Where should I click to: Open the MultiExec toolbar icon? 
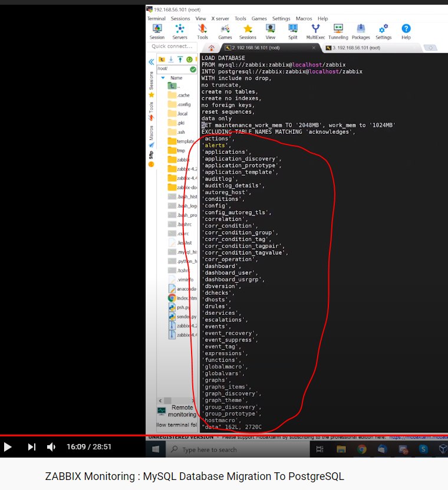pyautogui.click(x=315, y=32)
